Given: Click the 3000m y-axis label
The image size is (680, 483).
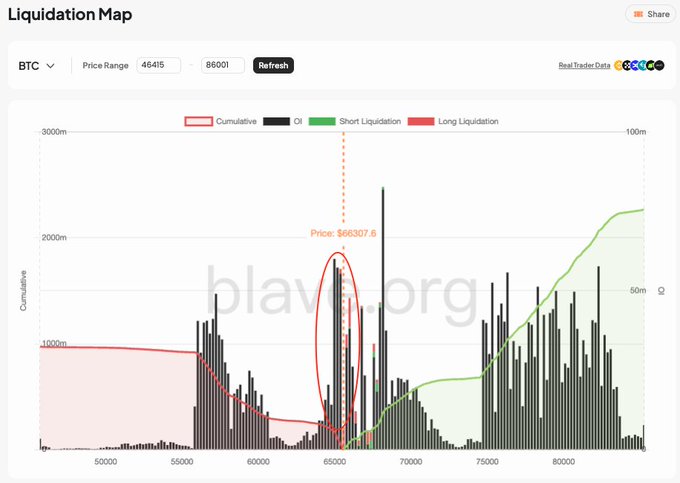Looking at the screenshot, I should (x=54, y=132).
